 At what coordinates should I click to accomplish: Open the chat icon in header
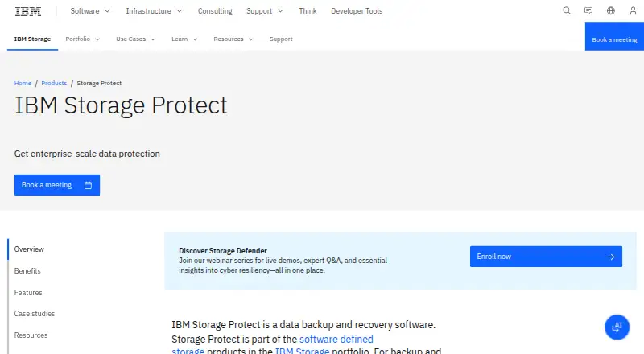588,10
